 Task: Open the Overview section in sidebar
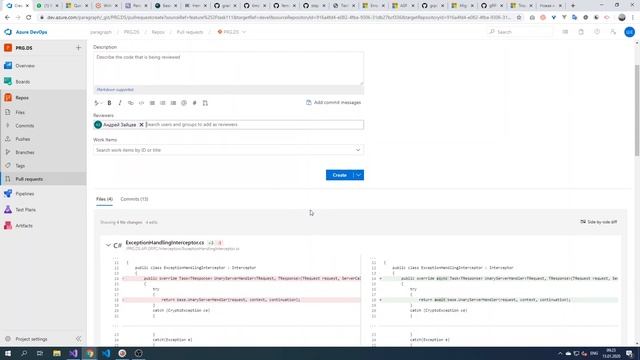tap(43, 66)
